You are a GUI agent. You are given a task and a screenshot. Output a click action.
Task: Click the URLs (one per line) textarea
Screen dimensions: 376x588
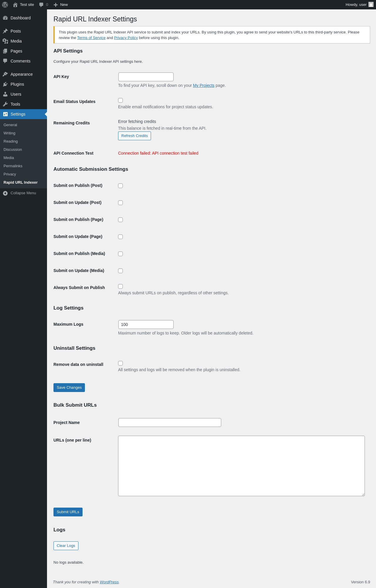click(241, 466)
